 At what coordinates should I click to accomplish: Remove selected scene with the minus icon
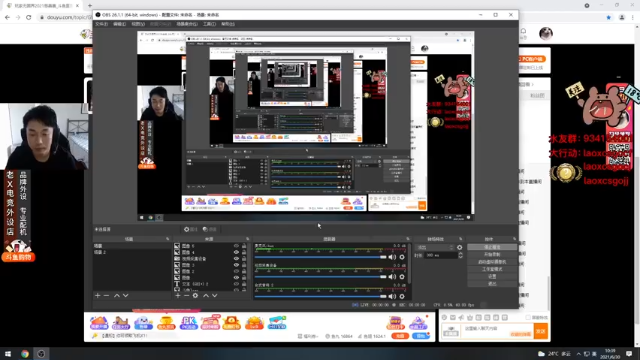[107, 296]
